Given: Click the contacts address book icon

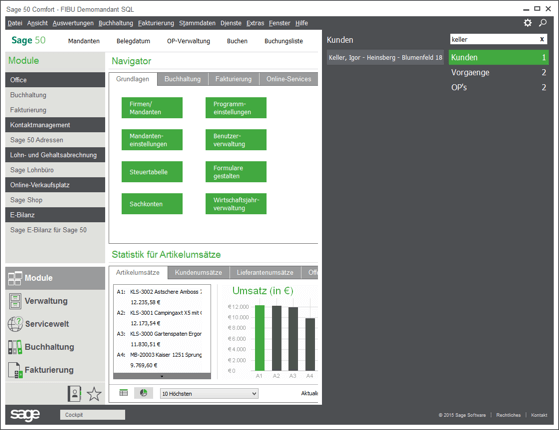Looking at the screenshot, I should (x=74, y=394).
